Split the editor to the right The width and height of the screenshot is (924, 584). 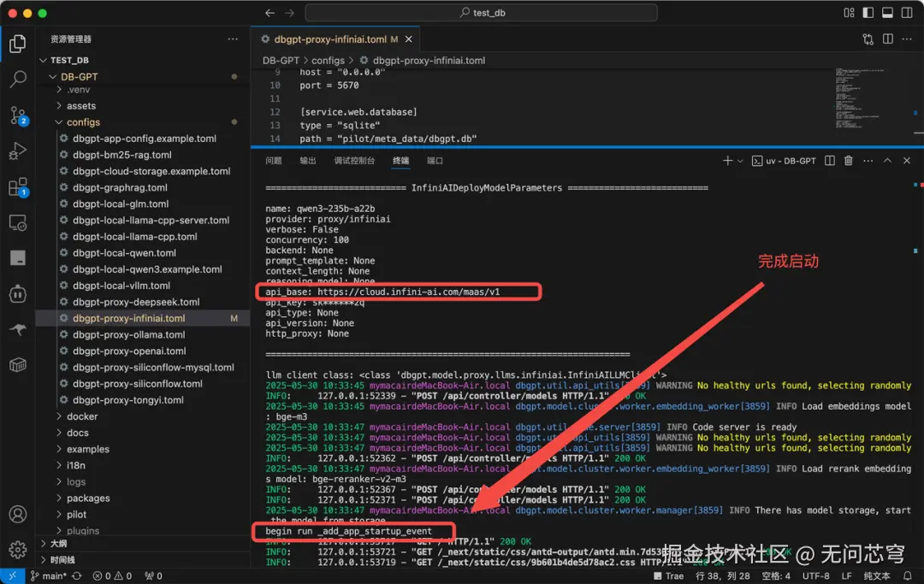[887, 38]
